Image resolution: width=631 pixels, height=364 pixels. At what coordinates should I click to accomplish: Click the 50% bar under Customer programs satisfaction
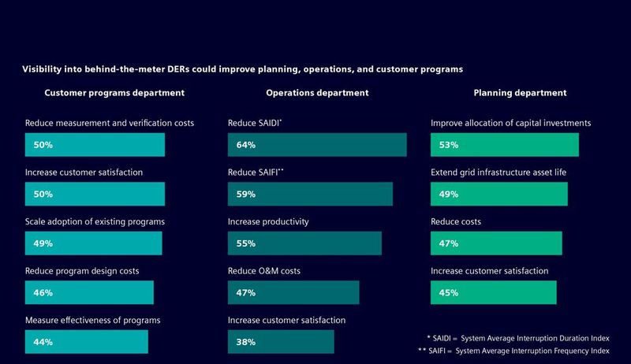[x=95, y=194]
